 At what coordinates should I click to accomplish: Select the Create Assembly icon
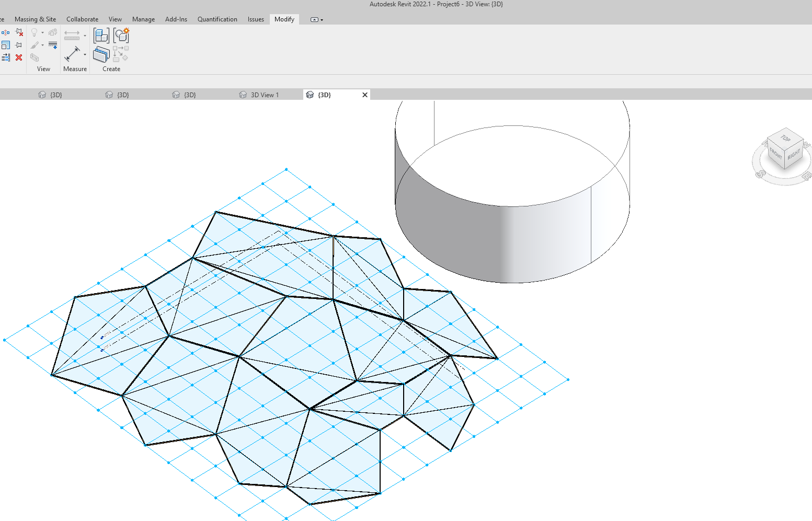[x=121, y=35]
